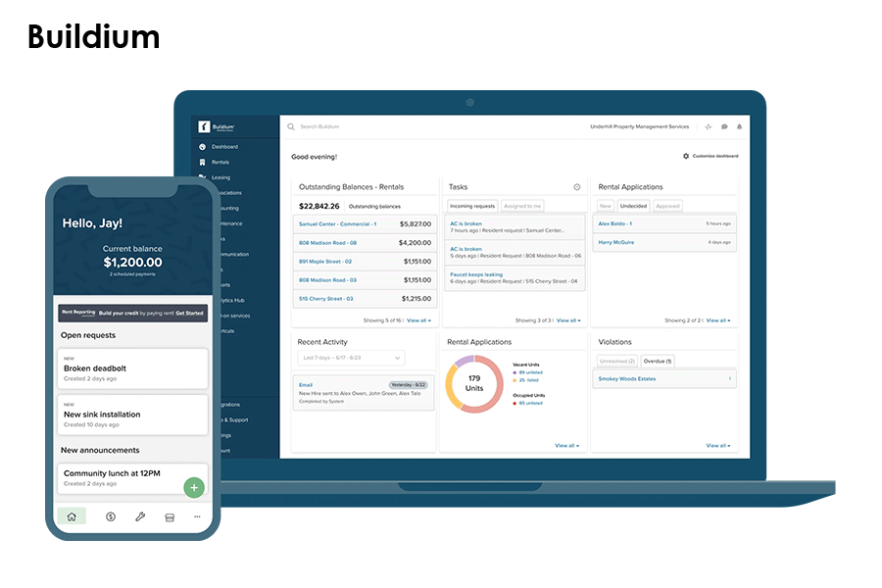Tap the Home icon in phone navigation

pyautogui.click(x=72, y=516)
